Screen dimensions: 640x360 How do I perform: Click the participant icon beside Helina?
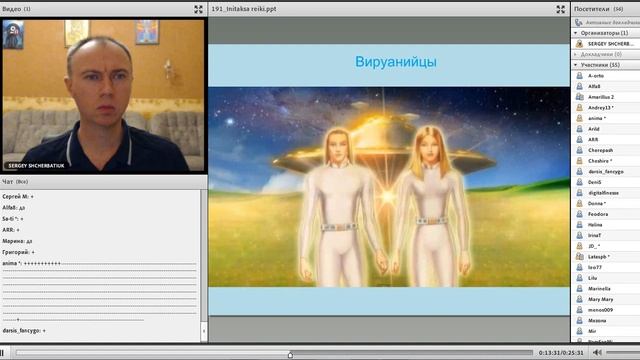click(579, 224)
